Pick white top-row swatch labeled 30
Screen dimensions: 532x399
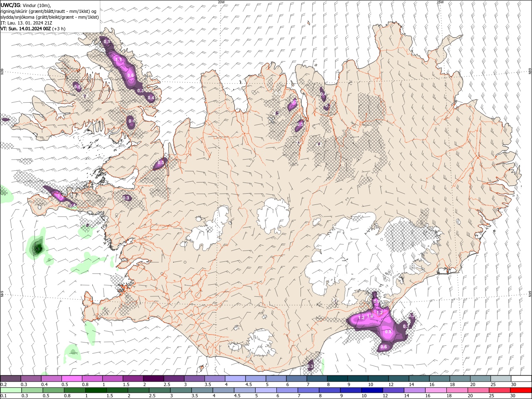521,379
